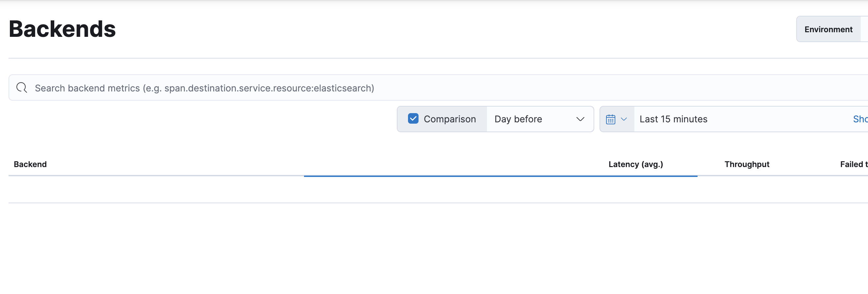Viewport: 868px width, 294px height.
Task: Click the Comparison label text
Action: point(449,119)
